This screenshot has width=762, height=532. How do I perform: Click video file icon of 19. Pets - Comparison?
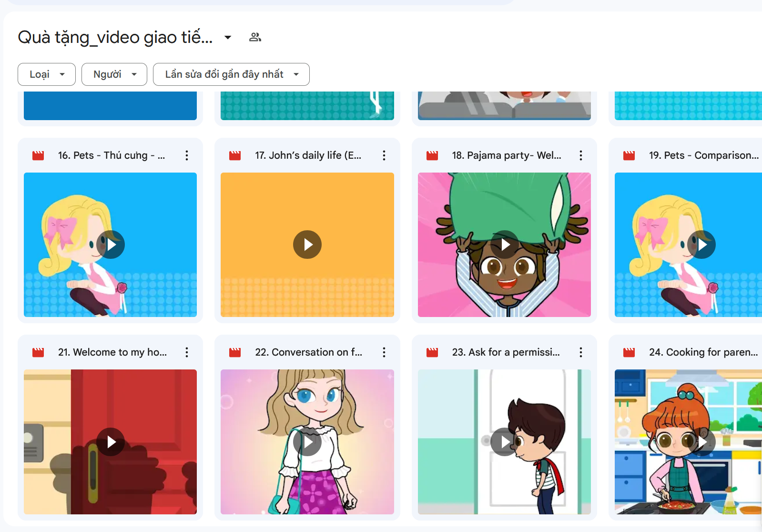(629, 155)
